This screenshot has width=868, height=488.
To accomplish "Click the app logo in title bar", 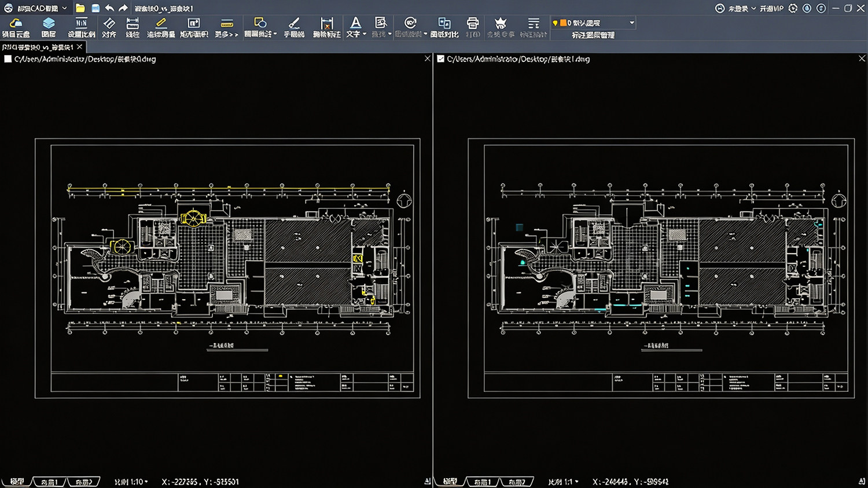I will [x=8, y=8].
